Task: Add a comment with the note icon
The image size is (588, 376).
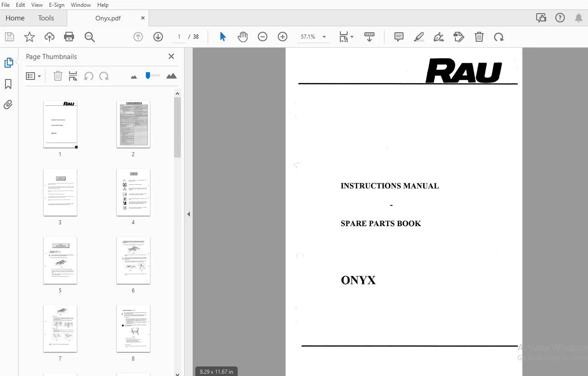Action: click(399, 37)
